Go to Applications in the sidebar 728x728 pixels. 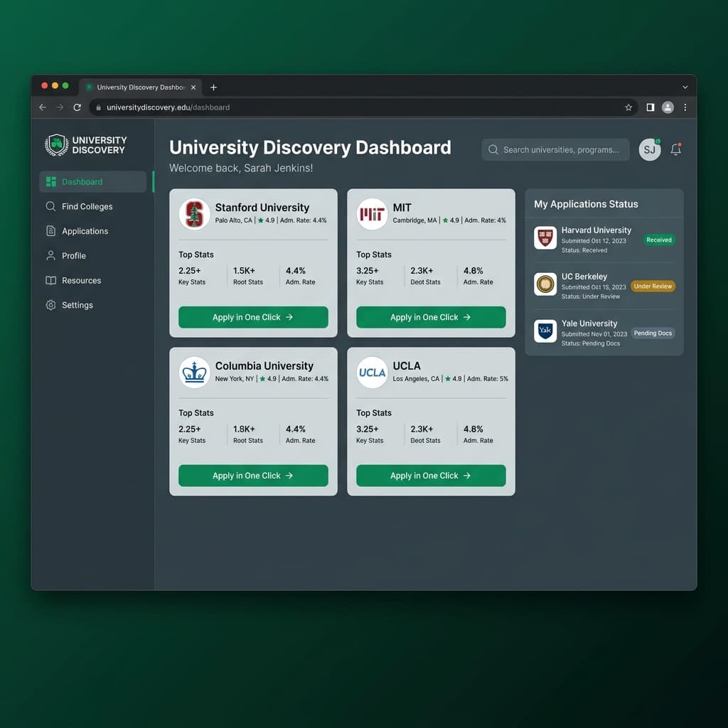93,231
